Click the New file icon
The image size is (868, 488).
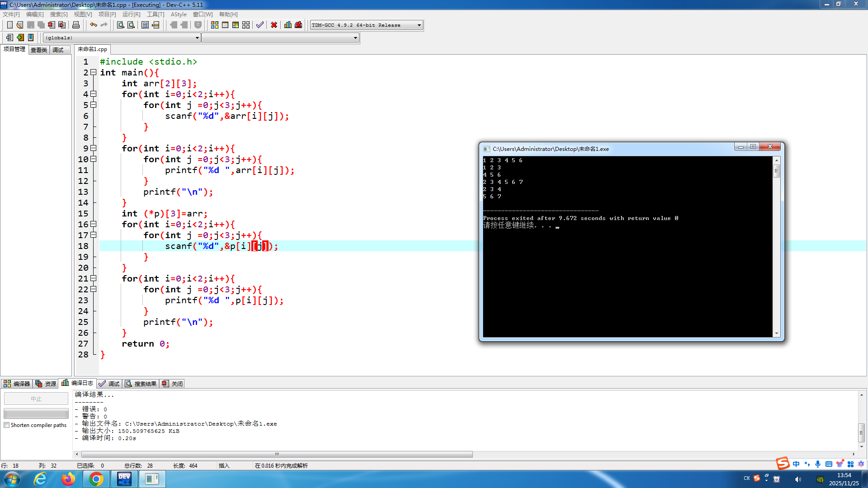tap(9, 25)
